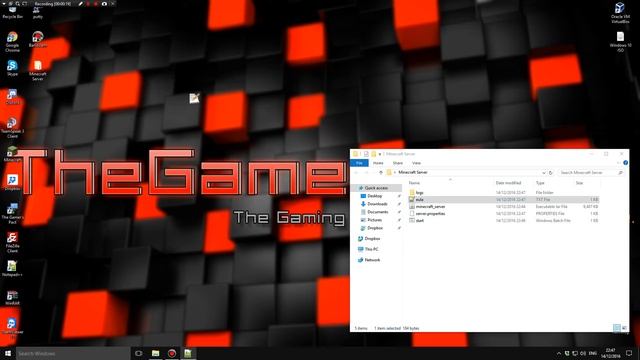Open the Dropbox desktop shortcut

(12, 182)
